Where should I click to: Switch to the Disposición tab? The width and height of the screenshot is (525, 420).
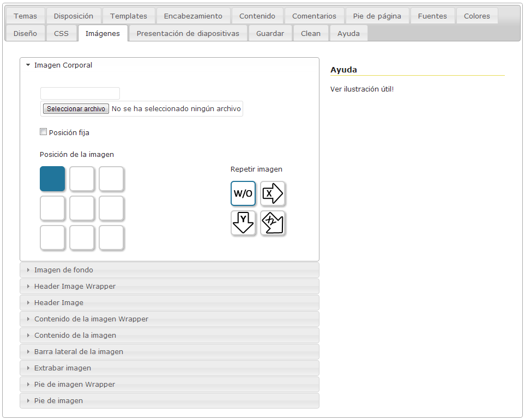coord(74,16)
